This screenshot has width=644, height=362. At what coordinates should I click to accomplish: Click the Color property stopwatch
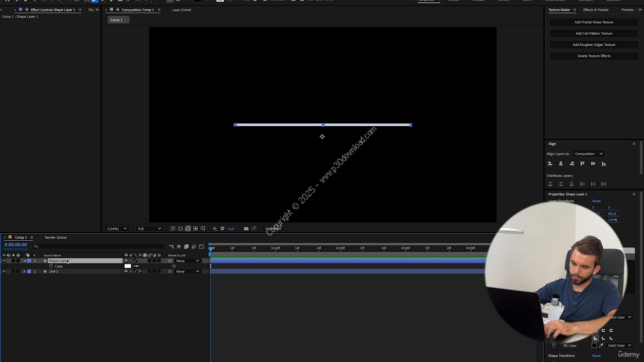(x=51, y=266)
